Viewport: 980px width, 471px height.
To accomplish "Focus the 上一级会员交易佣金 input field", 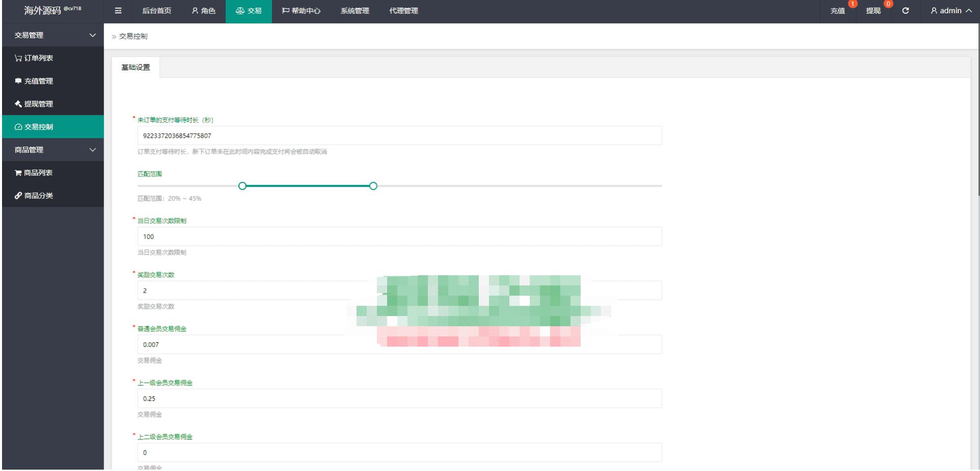I will [x=400, y=399].
